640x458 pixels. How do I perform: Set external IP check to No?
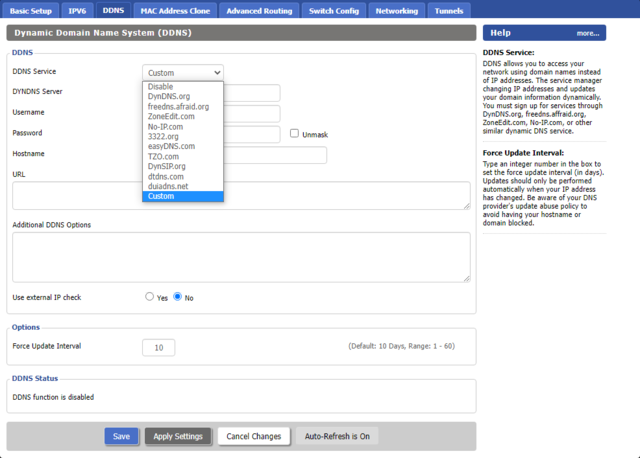click(178, 297)
